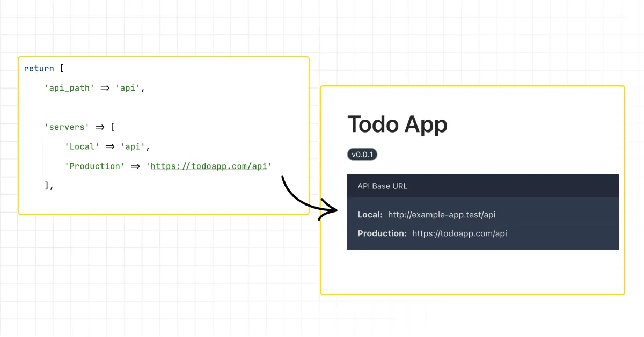The height and width of the screenshot is (337, 644).
Task: Select the http://example-app.test/api URL
Action: click(x=442, y=215)
